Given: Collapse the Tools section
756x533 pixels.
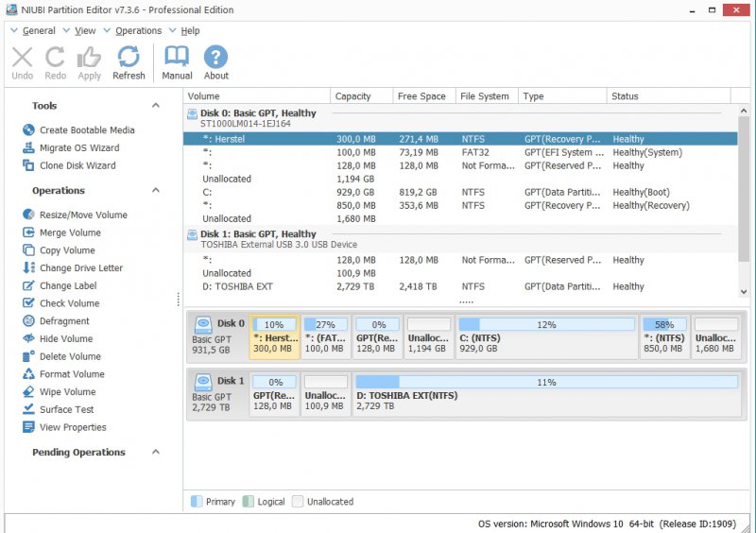Looking at the screenshot, I should [156, 106].
